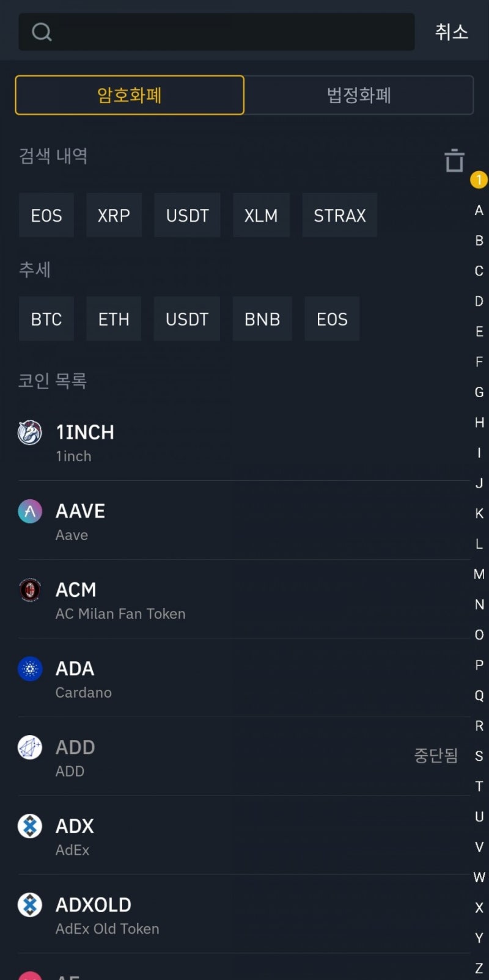Tap the AAVE coin logo

[30, 511]
